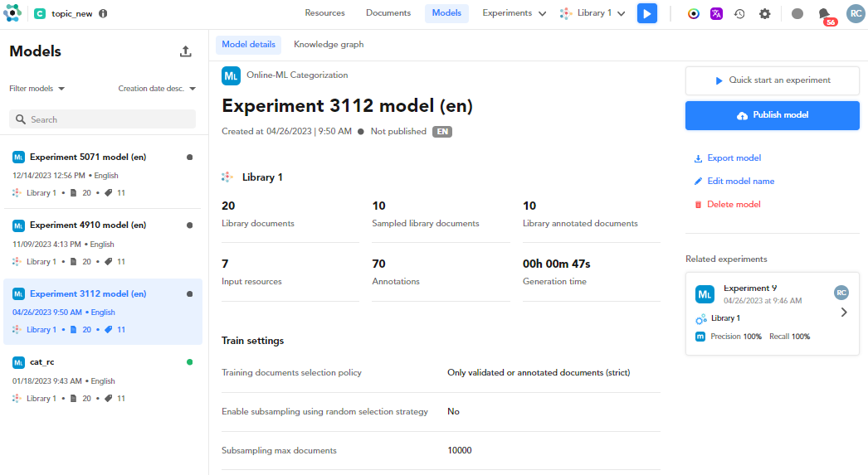Image resolution: width=868 pixels, height=475 pixels.
Task: Open the RC user avatar menu
Action: 855,13
